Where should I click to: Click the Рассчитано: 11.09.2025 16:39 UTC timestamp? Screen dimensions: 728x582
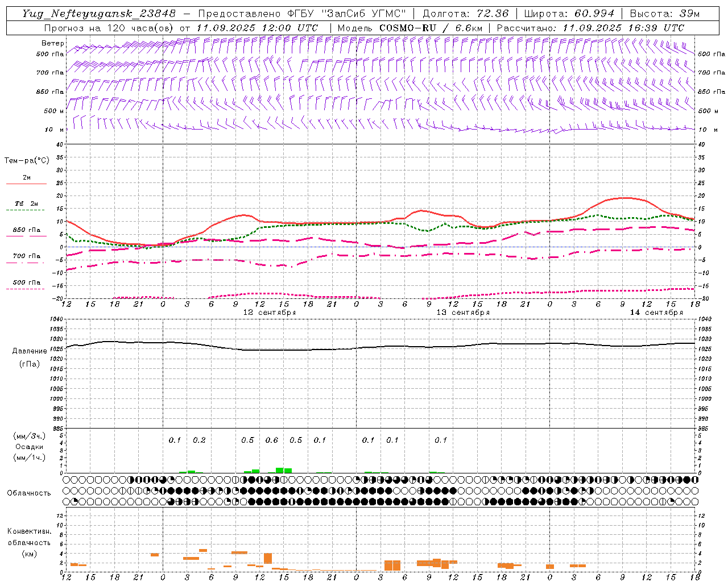590,28
